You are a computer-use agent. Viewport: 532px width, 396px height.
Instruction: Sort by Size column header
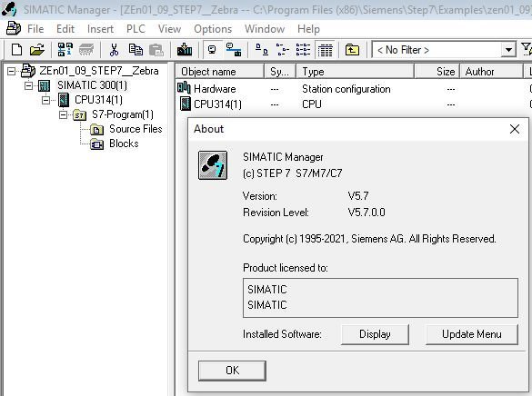[437, 72]
